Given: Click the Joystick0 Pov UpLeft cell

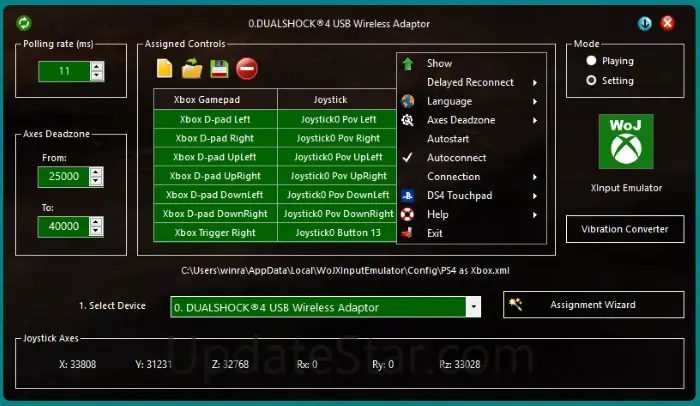Looking at the screenshot, I should click(x=337, y=157).
